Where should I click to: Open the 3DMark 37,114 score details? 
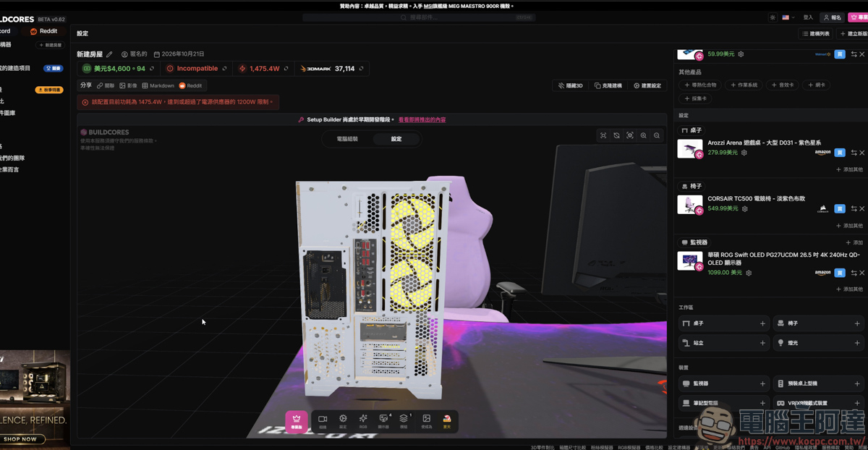tap(361, 69)
